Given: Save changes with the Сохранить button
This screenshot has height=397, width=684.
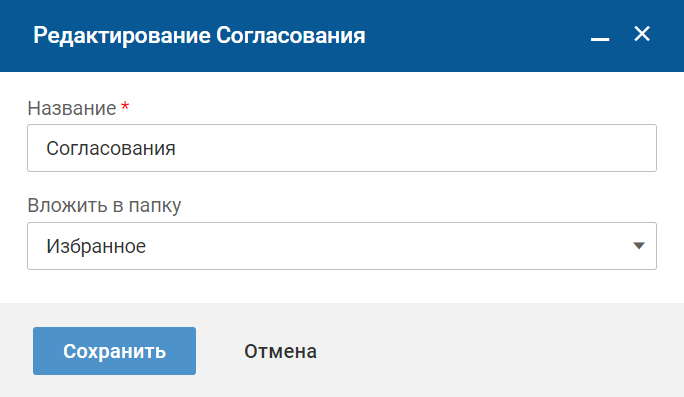Looking at the screenshot, I should pos(114,351).
